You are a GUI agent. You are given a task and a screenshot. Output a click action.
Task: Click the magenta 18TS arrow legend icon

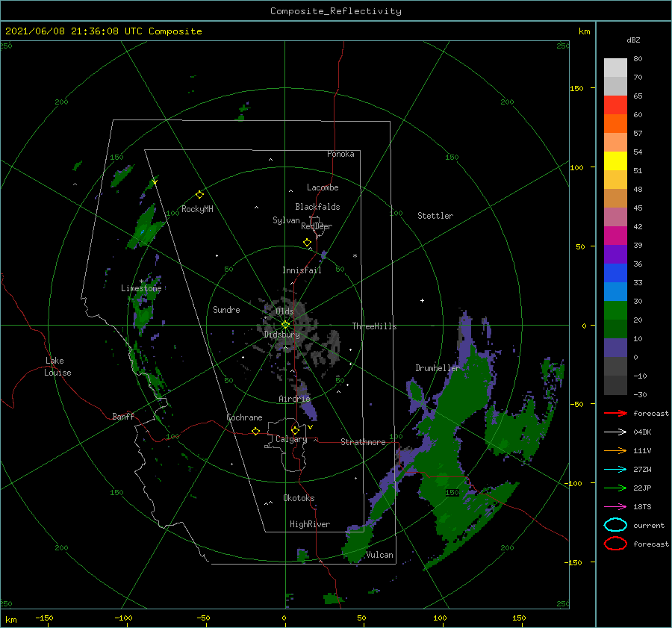[x=615, y=507]
